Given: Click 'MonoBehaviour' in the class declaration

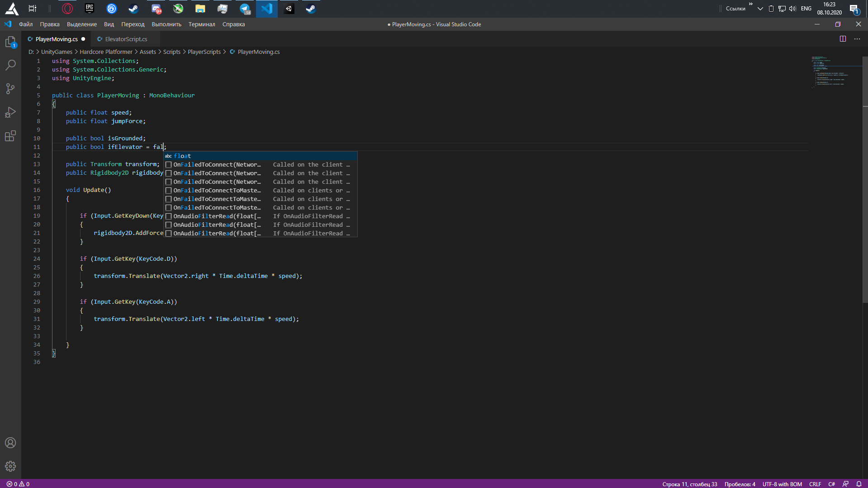Looking at the screenshot, I should [x=172, y=96].
